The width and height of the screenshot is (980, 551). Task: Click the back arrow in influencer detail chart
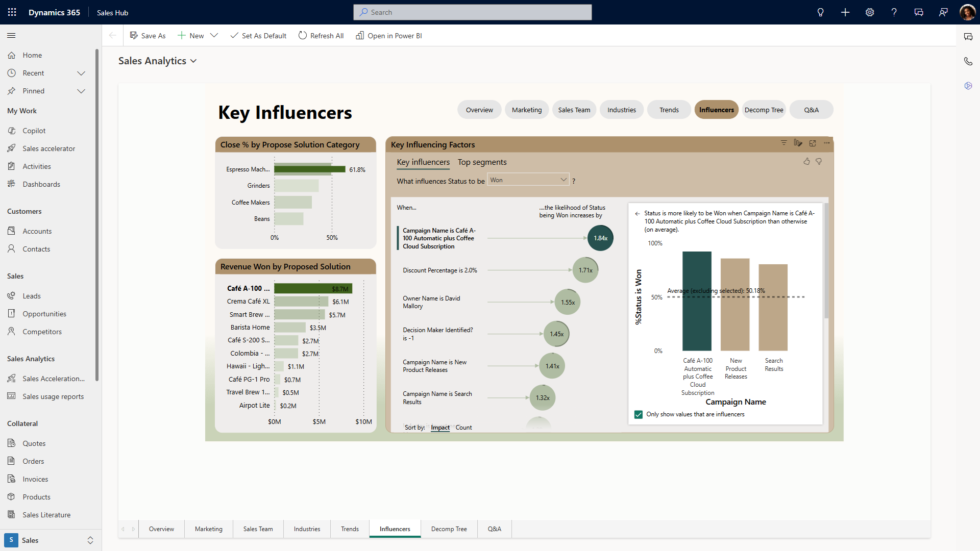[637, 214]
